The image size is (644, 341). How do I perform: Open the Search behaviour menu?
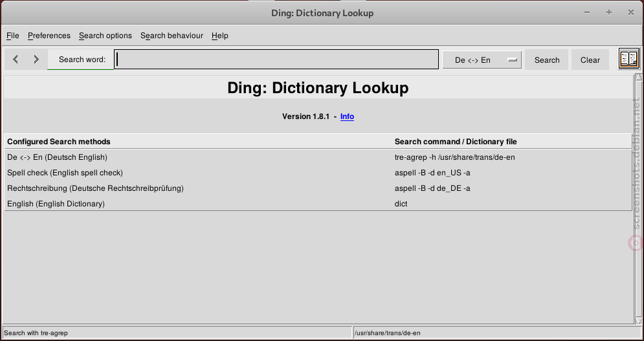click(x=172, y=36)
